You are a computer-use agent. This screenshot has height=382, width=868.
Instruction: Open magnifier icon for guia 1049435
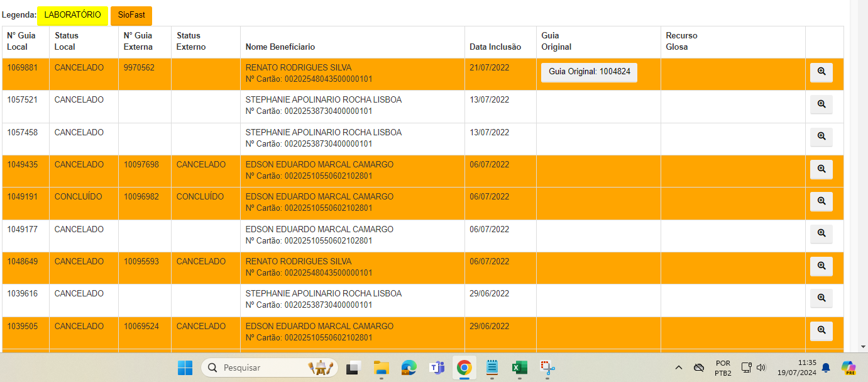point(821,169)
